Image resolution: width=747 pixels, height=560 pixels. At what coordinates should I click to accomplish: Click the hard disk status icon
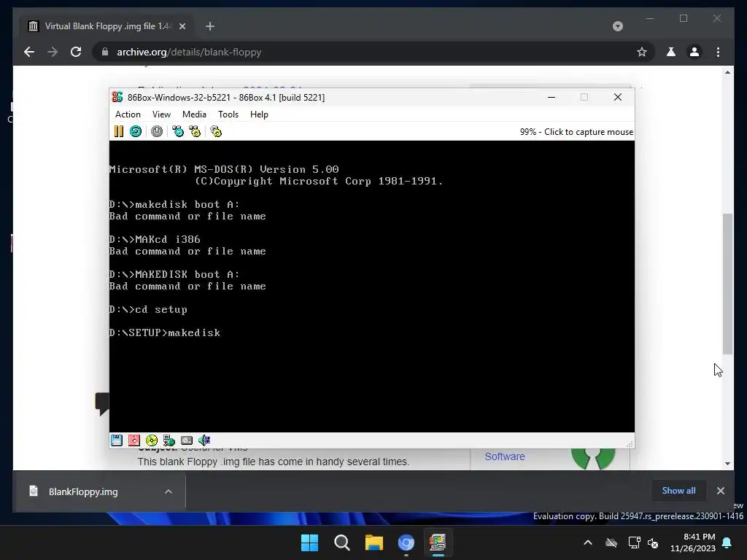[187, 440]
